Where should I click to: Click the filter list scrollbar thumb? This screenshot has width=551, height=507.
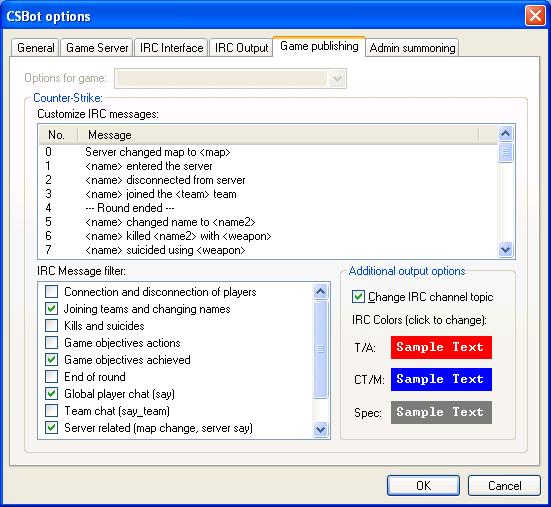point(320,349)
